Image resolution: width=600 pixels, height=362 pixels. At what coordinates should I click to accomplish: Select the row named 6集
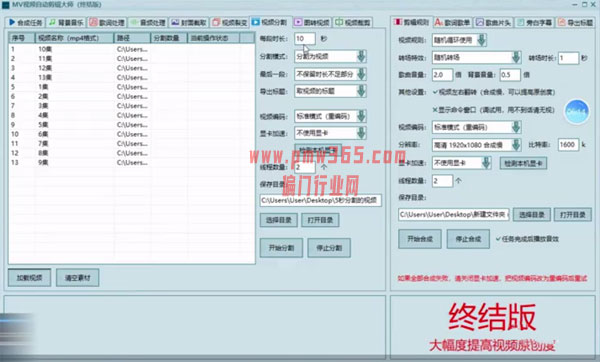132,134
